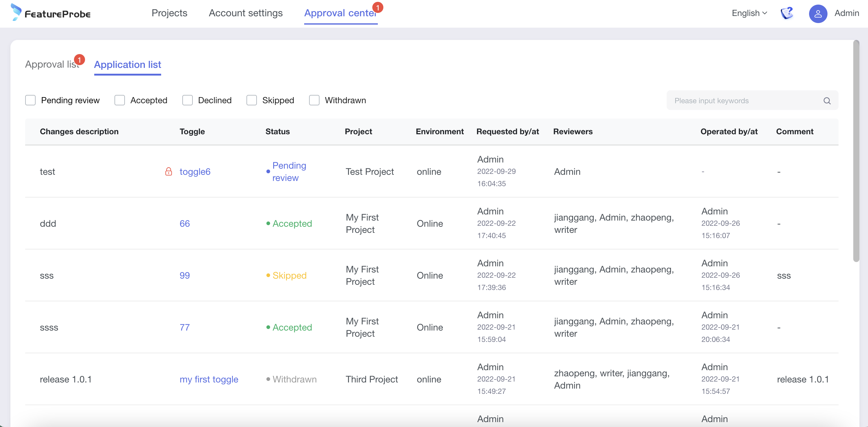Open the English language dropdown
The height and width of the screenshot is (427, 868).
click(x=749, y=13)
